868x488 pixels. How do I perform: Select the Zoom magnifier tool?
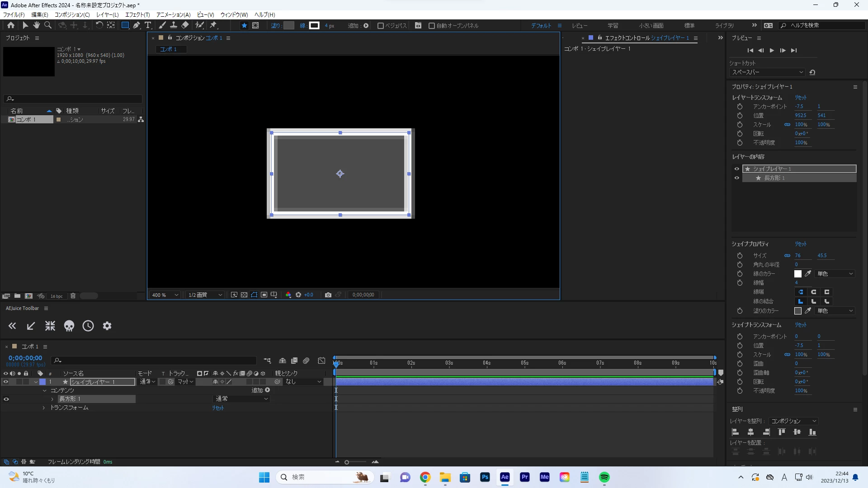click(x=48, y=25)
